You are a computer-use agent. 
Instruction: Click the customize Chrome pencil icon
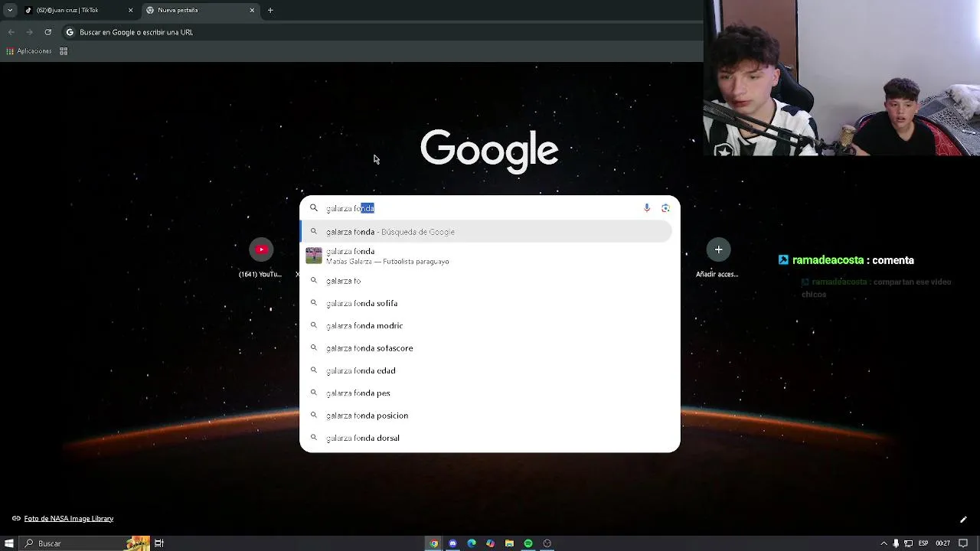click(963, 520)
